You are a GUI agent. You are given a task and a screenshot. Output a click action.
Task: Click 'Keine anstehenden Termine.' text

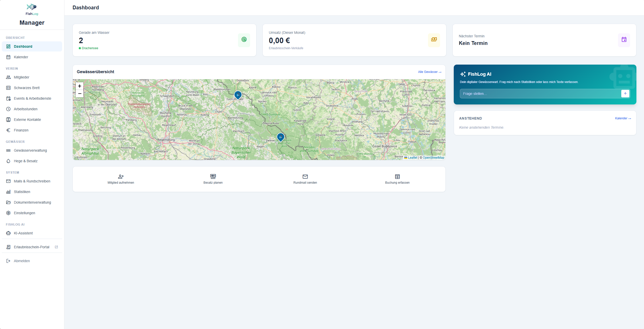point(482,127)
